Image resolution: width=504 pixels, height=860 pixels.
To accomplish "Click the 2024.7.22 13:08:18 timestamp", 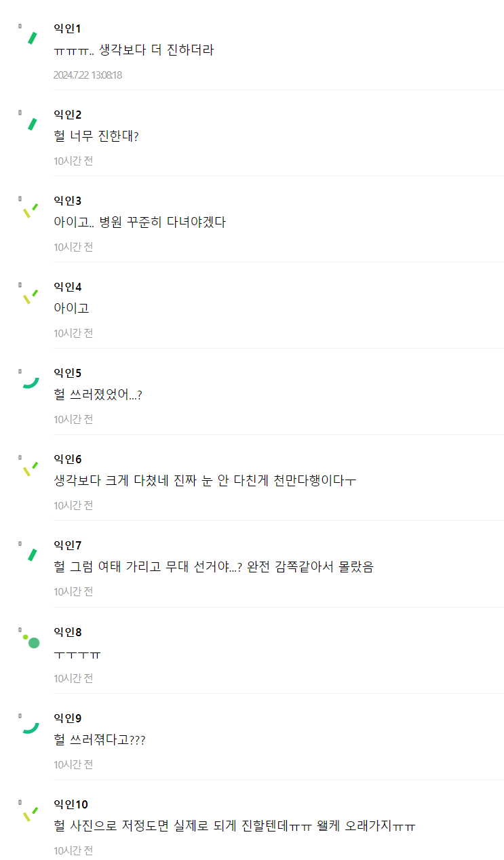I will (88, 75).
